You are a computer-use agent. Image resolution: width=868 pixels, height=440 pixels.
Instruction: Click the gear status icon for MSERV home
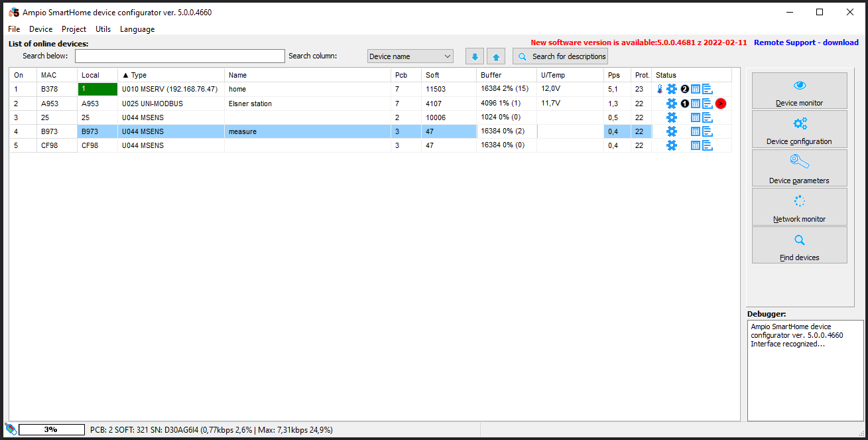[x=672, y=89]
